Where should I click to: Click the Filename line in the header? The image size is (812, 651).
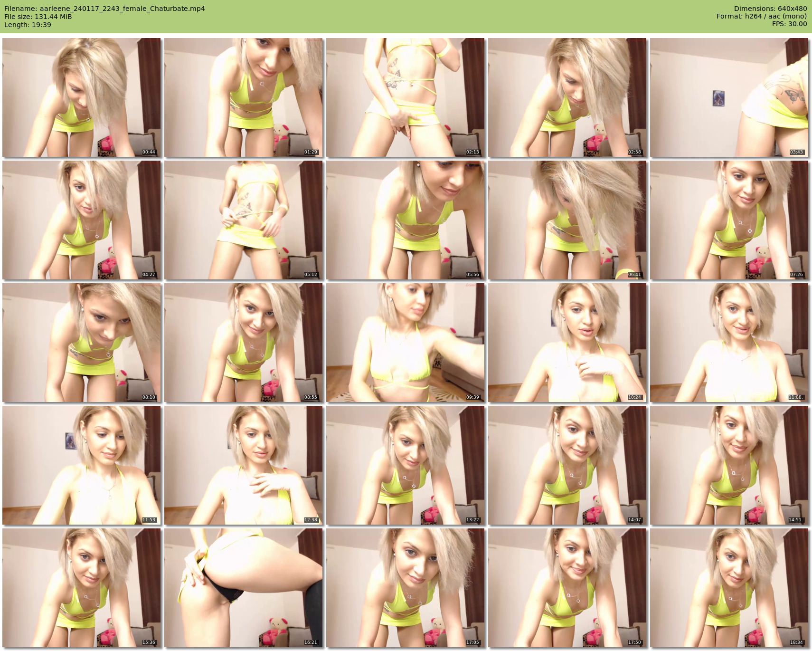point(104,9)
